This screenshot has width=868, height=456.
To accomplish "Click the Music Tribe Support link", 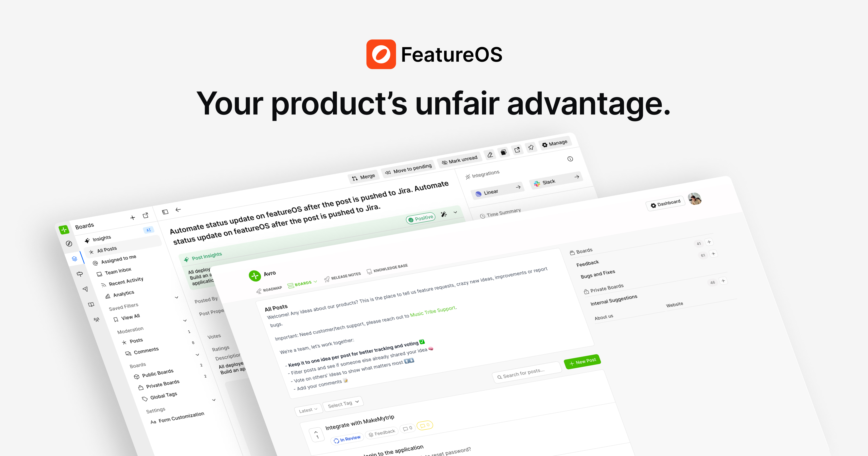I will [x=433, y=310].
